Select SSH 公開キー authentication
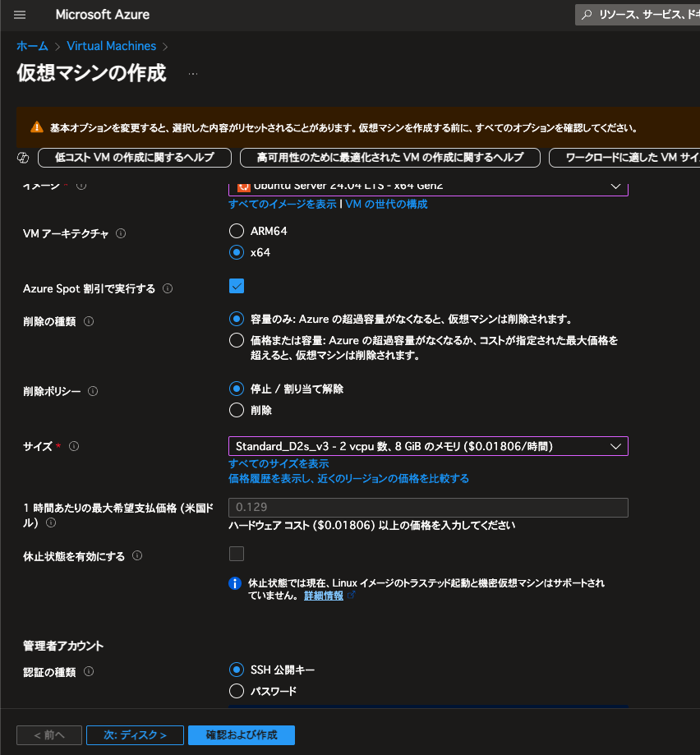The image size is (700, 755). (237, 670)
